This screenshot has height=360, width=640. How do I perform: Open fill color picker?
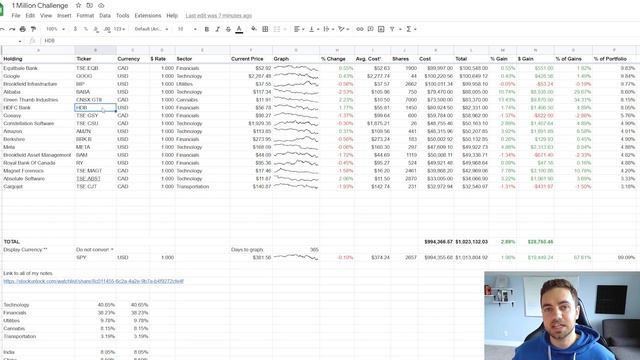[254, 29]
